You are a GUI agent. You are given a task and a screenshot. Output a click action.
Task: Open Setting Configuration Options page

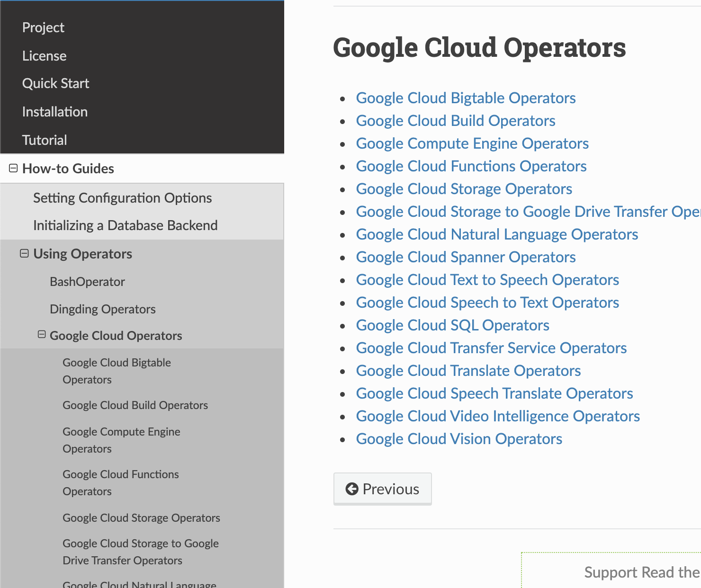pyautogui.click(x=122, y=198)
